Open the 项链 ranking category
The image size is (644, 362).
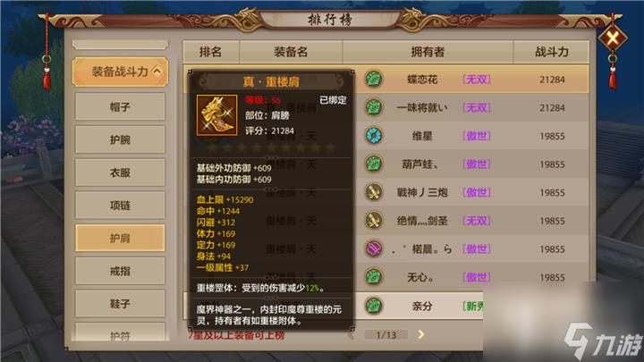(x=120, y=206)
